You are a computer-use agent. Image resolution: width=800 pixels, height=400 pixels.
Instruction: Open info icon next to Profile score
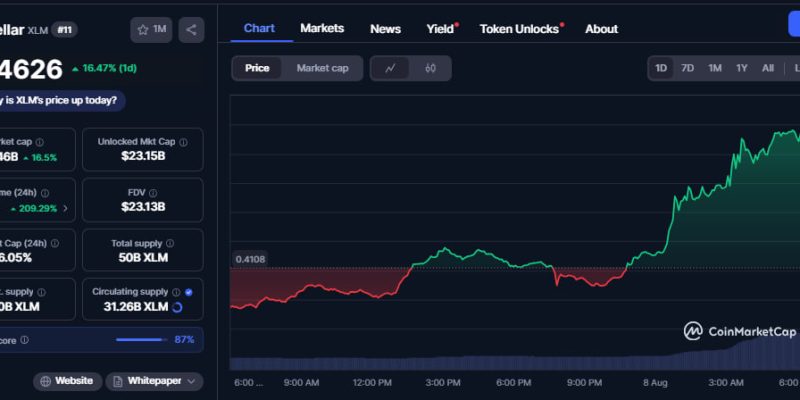tap(24, 340)
